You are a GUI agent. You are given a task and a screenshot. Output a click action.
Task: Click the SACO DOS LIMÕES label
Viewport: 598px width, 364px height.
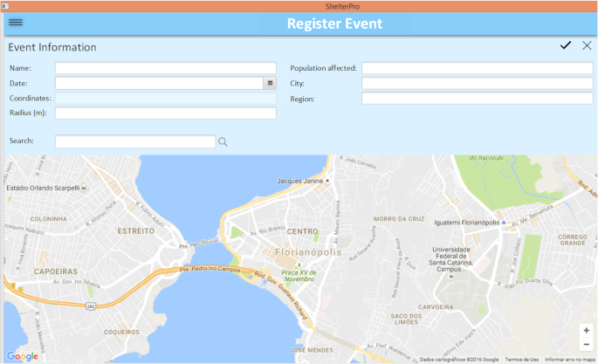[406, 319]
